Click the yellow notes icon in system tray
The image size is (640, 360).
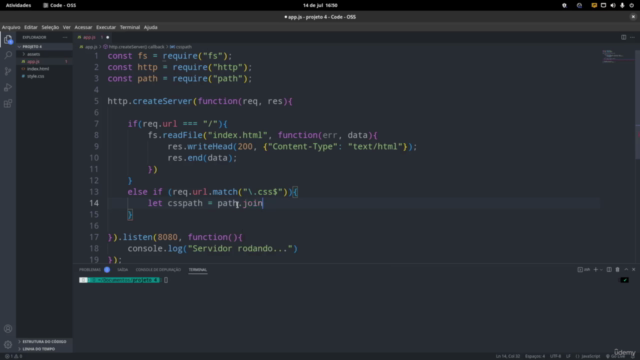[x=594, y=5]
